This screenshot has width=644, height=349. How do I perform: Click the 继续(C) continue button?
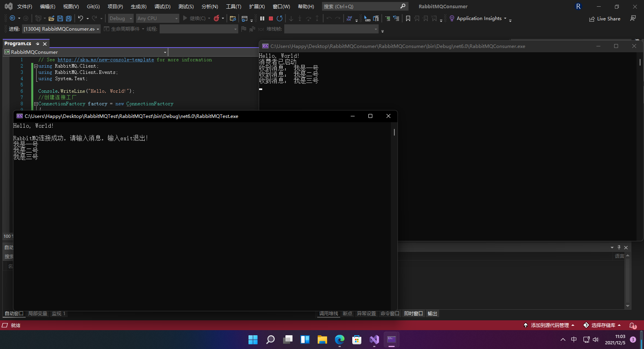click(x=194, y=18)
